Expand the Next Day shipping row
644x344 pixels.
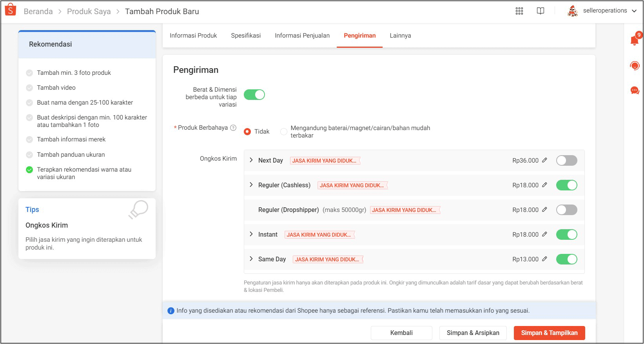[x=251, y=160]
